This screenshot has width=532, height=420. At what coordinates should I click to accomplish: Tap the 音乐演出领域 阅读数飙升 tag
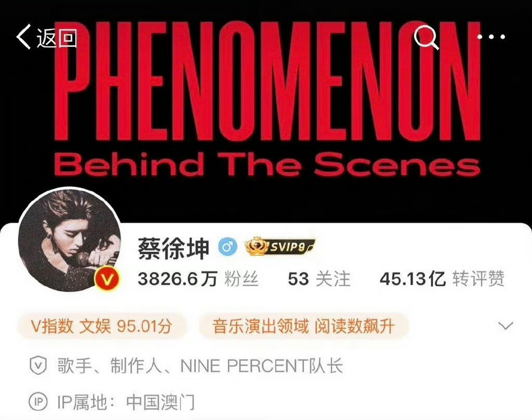(x=303, y=326)
